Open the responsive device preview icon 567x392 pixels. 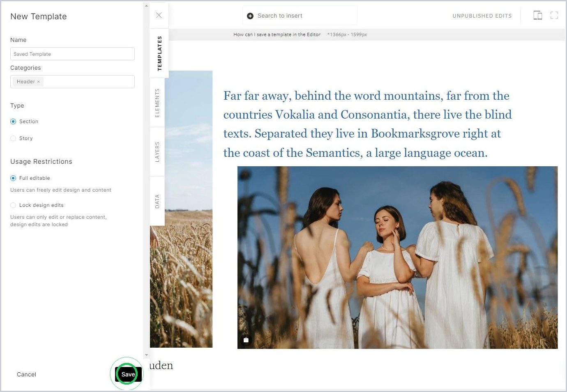pos(537,16)
